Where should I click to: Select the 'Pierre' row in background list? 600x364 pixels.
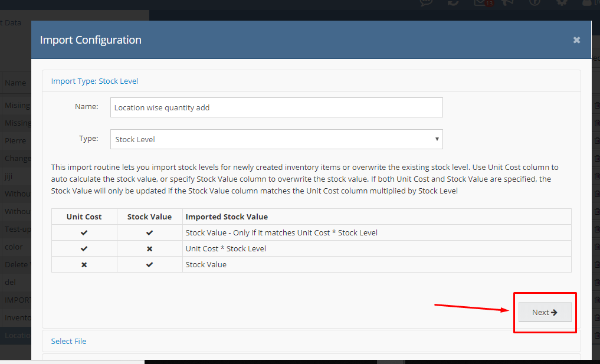pos(15,140)
